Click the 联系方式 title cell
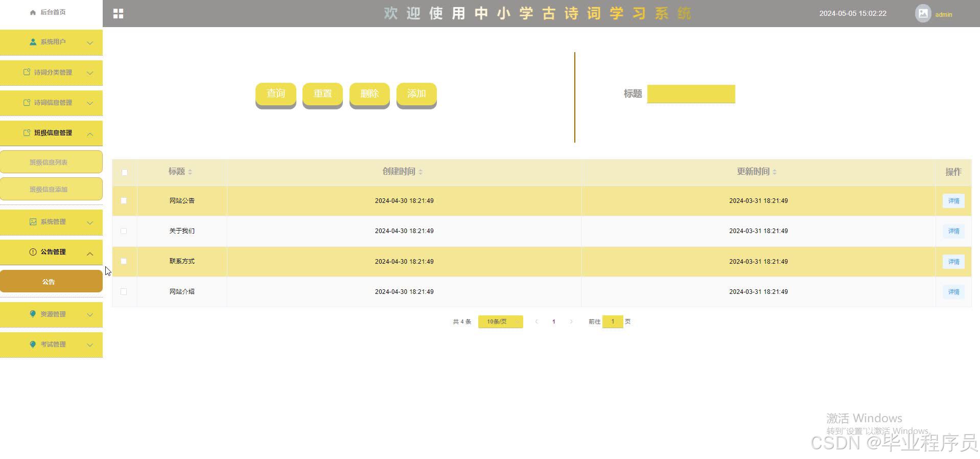980x459 pixels. tap(182, 261)
